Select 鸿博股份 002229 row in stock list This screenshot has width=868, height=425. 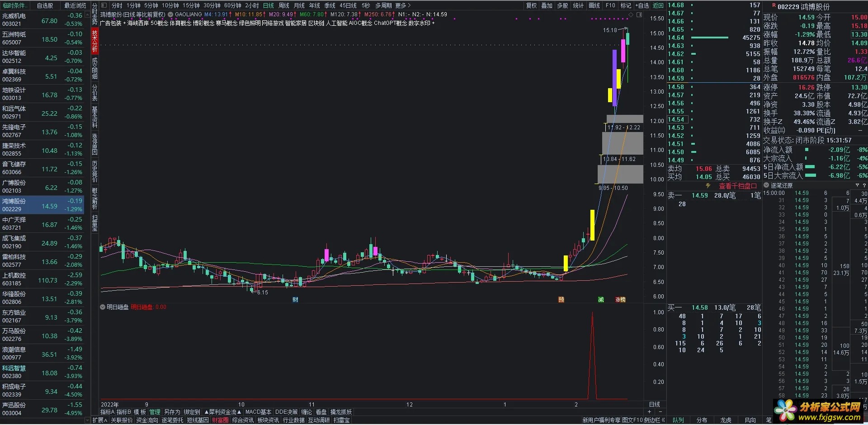pos(42,205)
